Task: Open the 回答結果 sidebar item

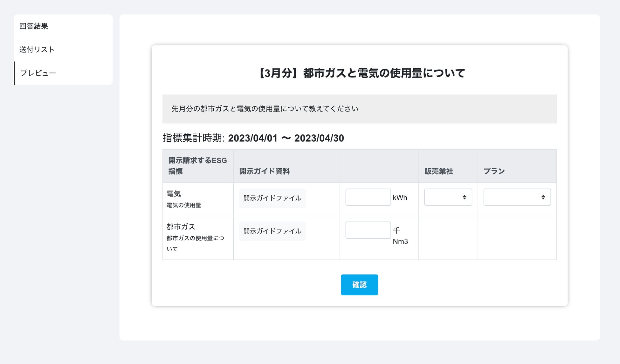Action: (34, 26)
